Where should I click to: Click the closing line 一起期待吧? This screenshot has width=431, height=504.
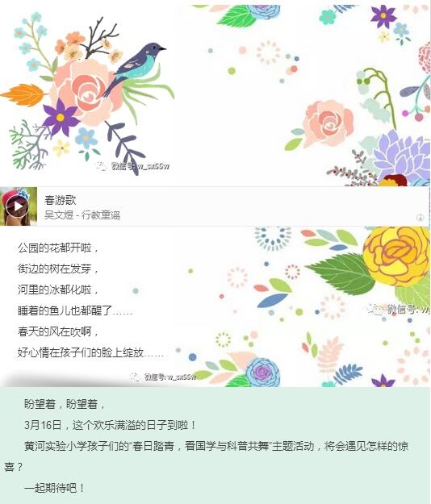pos(54,488)
